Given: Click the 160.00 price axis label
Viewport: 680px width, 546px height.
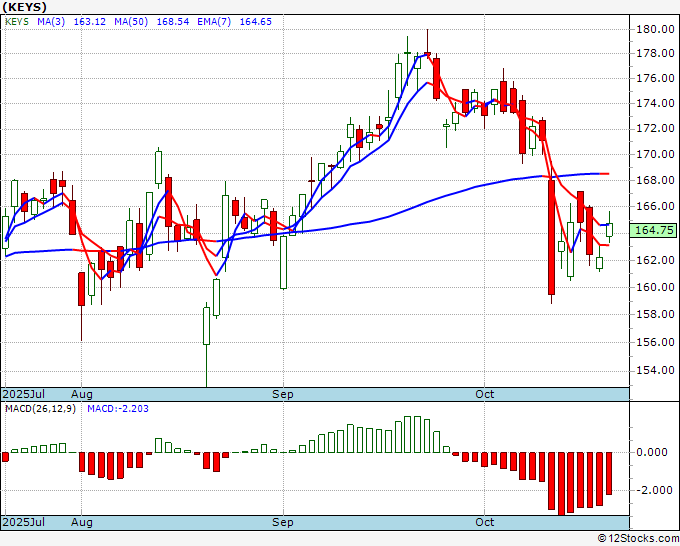Looking at the screenshot, I should [x=655, y=287].
